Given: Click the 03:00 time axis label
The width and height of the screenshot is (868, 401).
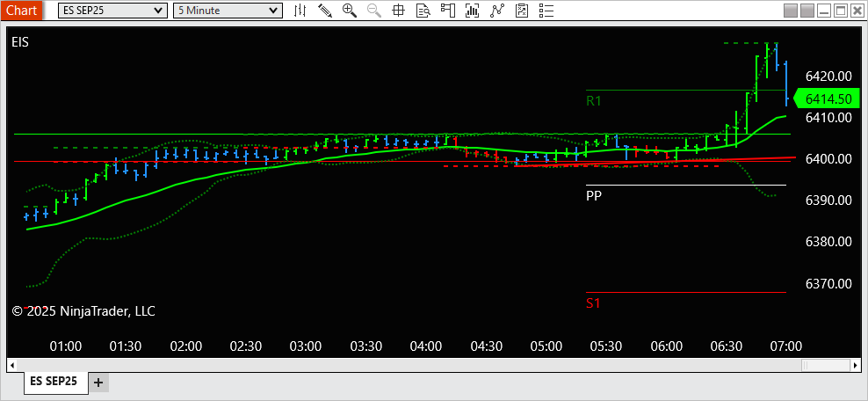Looking at the screenshot, I should click(306, 346).
